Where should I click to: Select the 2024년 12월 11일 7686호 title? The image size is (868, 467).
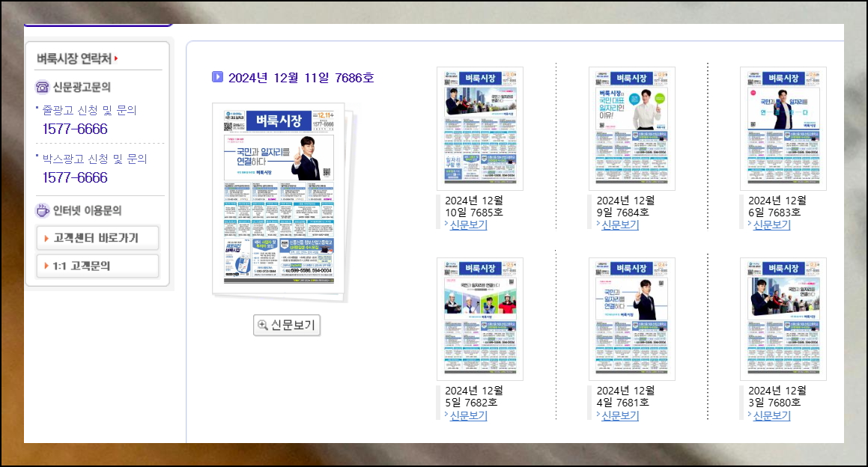tap(301, 78)
